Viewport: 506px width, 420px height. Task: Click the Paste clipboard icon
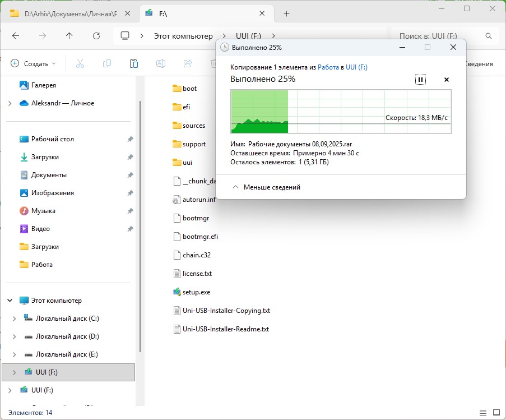click(x=133, y=63)
